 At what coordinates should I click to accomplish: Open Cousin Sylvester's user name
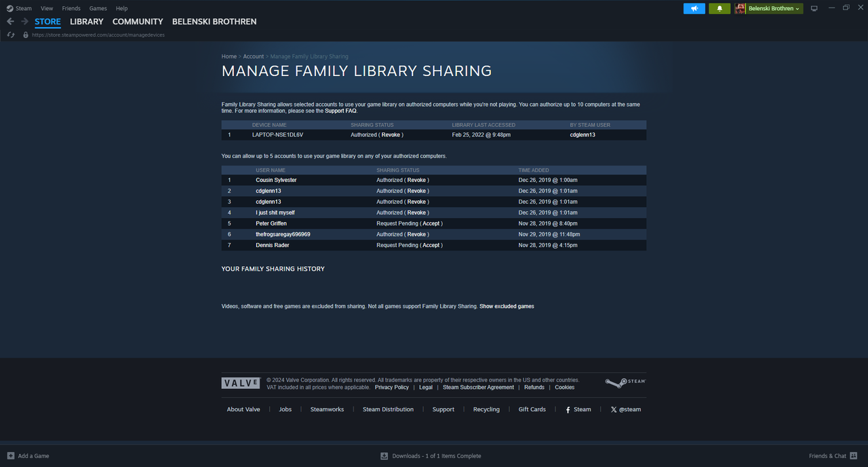[x=276, y=180]
